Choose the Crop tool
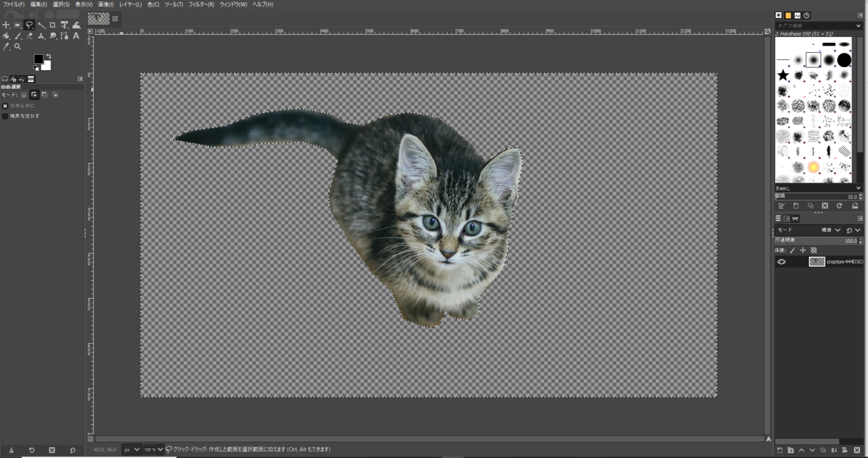Image resolution: width=868 pixels, height=458 pixels. coord(52,25)
